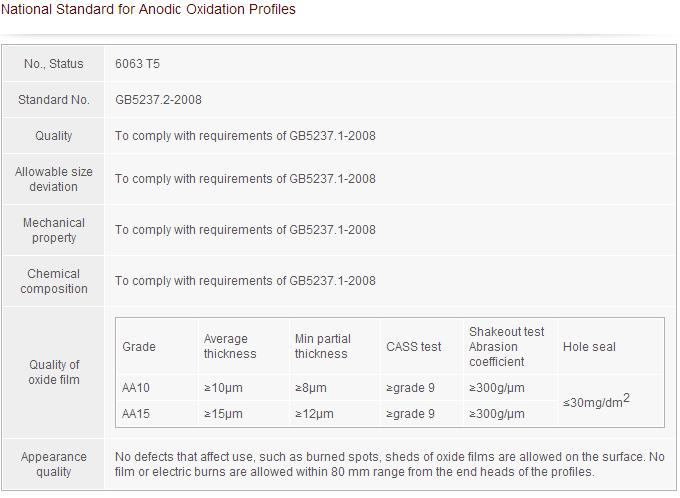Click the "Appearance quality" row label
The height and width of the screenshot is (498, 680).
click(x=53, y=464)
